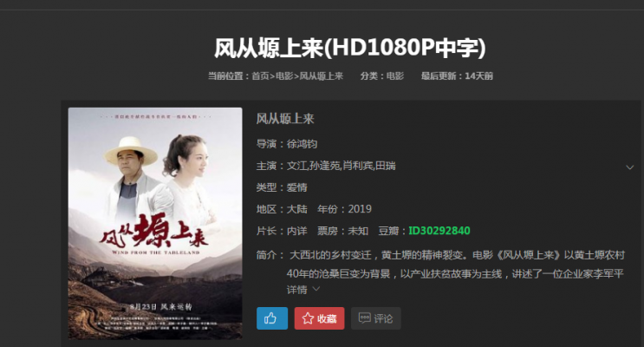This screenshot has width=644, height=347.
Task: Open director 徐鸿钧 link
Action: pos(302,144)
